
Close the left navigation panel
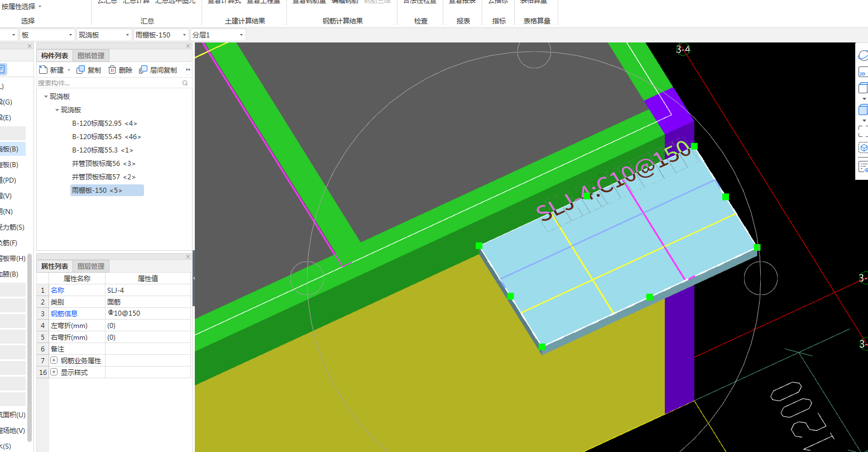pos(30,46)
